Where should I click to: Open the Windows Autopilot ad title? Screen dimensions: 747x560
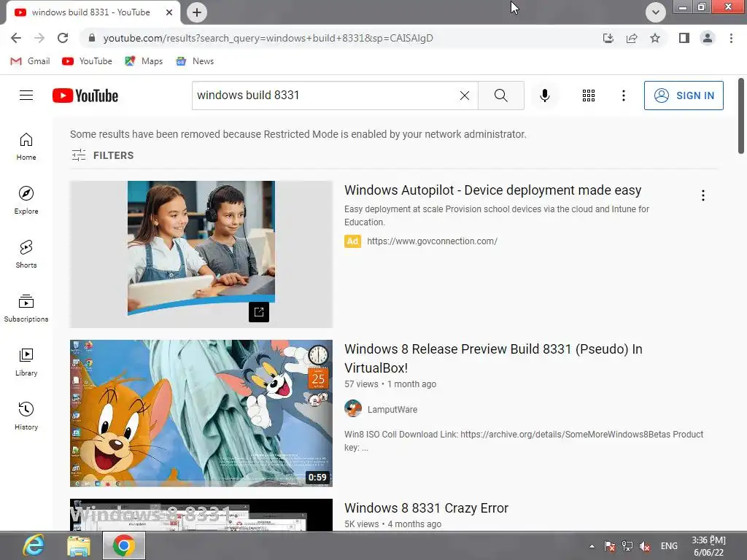492,190
